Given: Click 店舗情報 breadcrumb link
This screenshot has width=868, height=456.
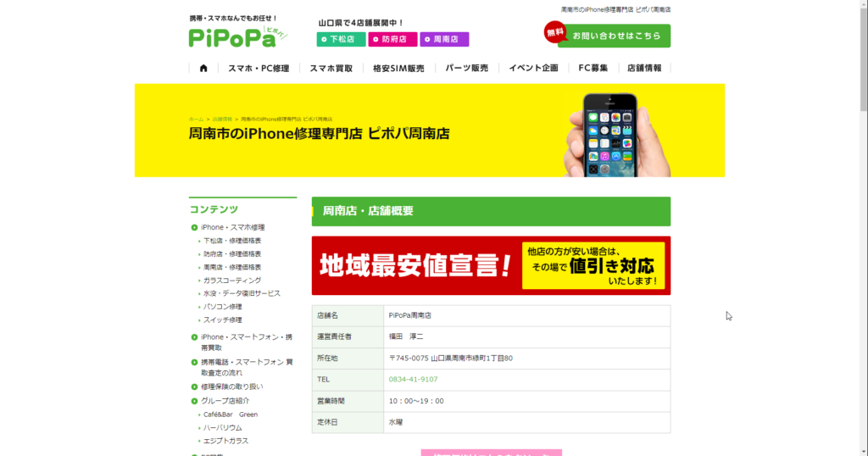Looking at the screenshot, I should [222, 119].
